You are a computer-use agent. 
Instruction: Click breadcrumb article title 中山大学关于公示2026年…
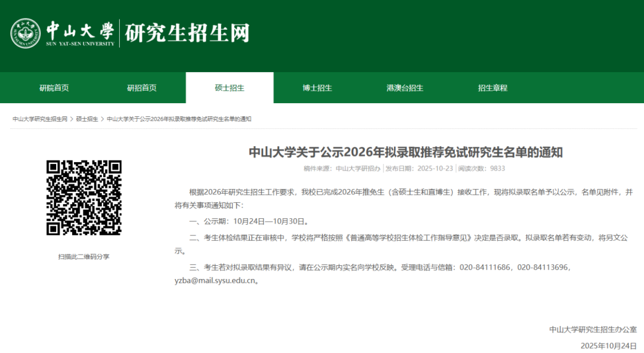click(x=179, y=119)
